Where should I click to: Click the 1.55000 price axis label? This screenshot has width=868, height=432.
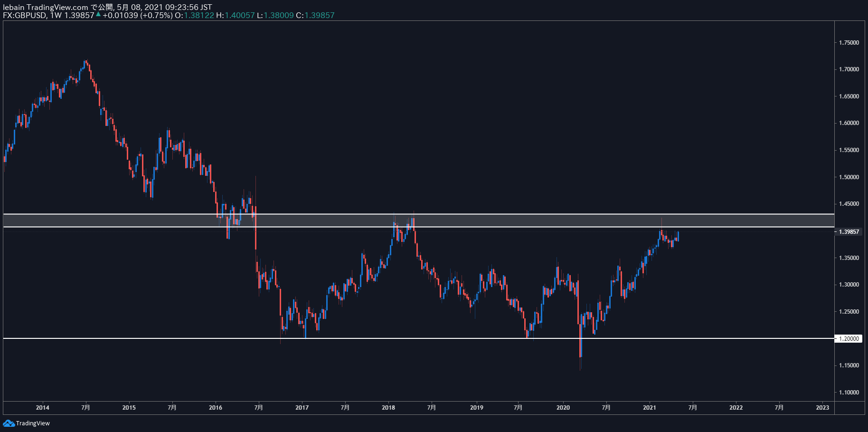(x=849, y=150)
